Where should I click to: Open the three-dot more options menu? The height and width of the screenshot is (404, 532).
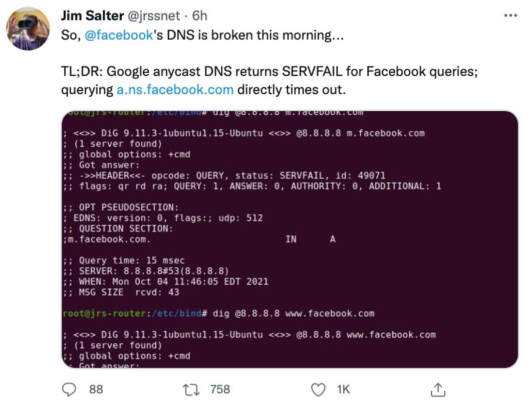click(x=510, y=16)
